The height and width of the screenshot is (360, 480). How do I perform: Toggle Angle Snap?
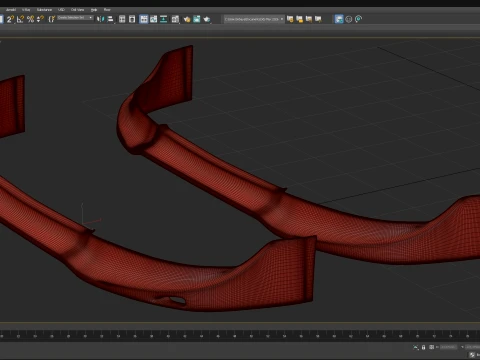20,19
